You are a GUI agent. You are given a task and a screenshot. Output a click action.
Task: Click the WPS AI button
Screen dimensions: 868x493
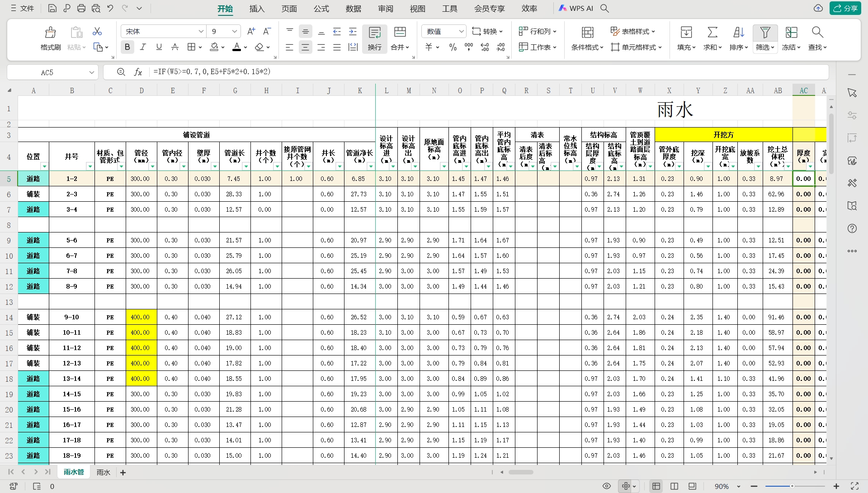click(x=576, y=8)
